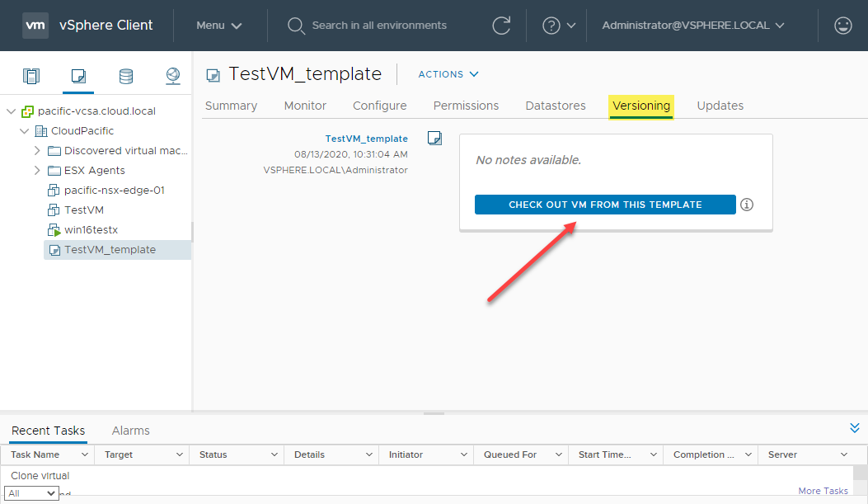Collapse the pacific-vcsa.cloud.local tree node
Image resolution: width=868 pixels, height=504 pixels.
click(11, 111)
